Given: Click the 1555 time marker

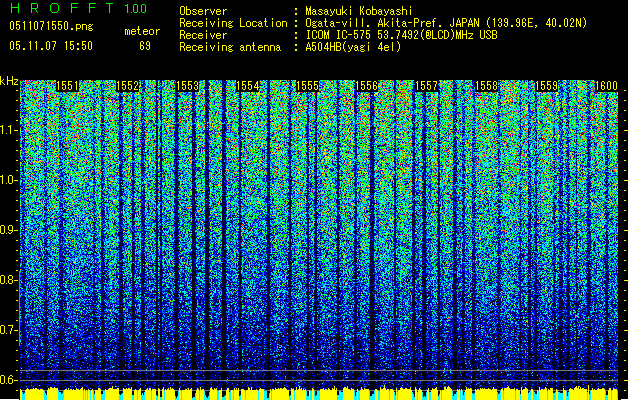Looking at the screenshot, I should (x=307, y=86).
